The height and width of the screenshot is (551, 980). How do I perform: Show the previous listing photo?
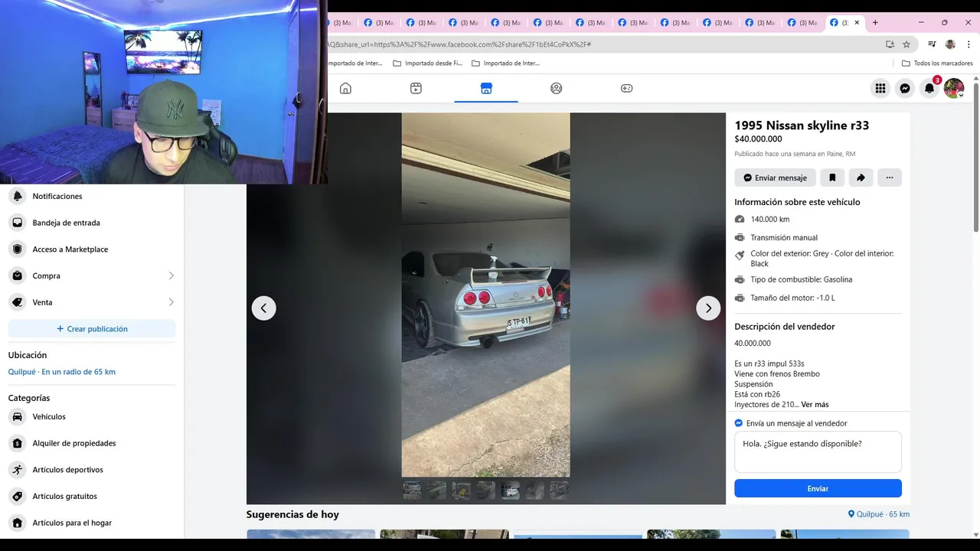click(x=264, y=308)
